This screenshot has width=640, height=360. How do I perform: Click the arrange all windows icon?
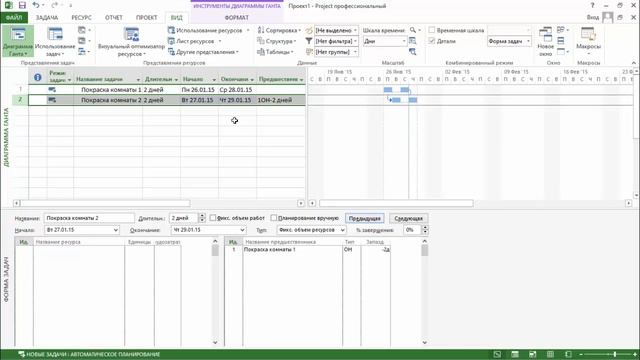pos(561,30)
